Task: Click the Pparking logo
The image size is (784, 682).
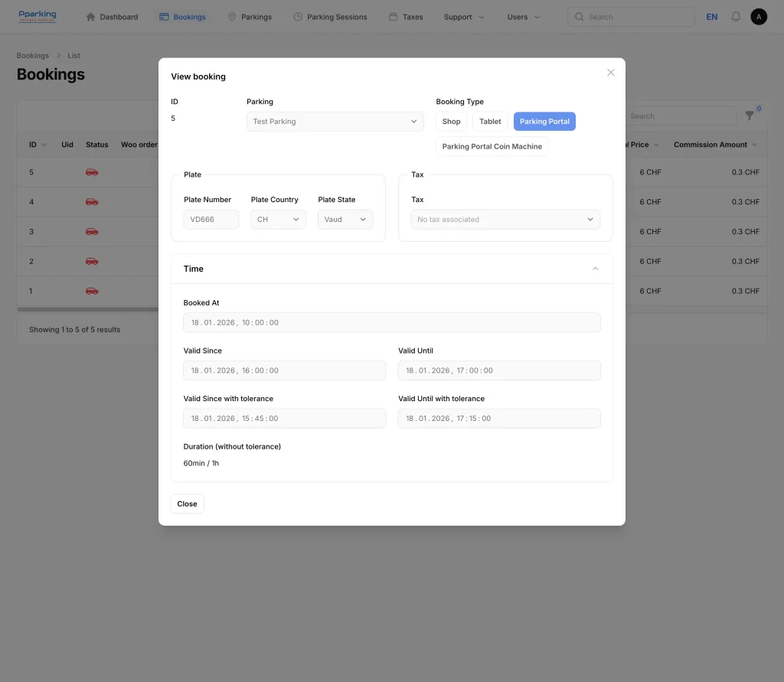Action: [38, 16]
